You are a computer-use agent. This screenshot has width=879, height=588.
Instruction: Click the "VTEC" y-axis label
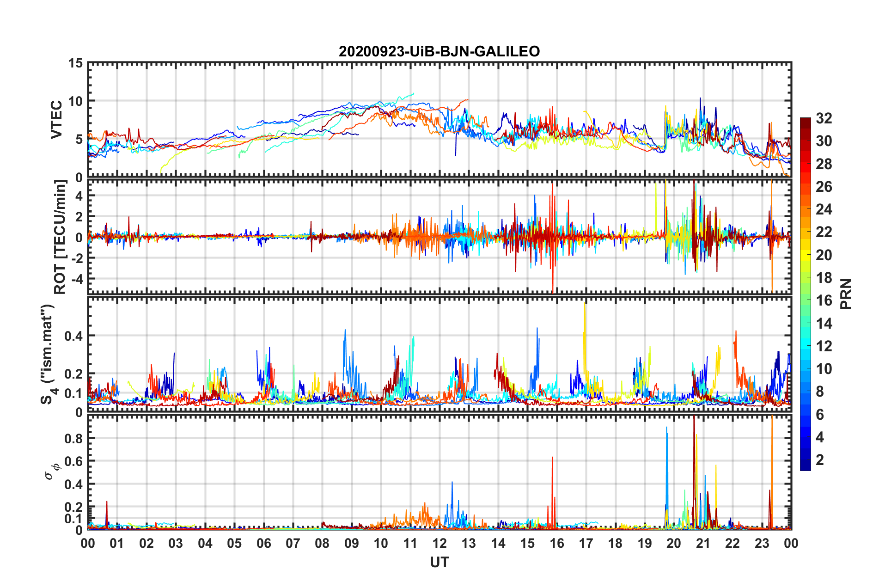pos(56,119)
